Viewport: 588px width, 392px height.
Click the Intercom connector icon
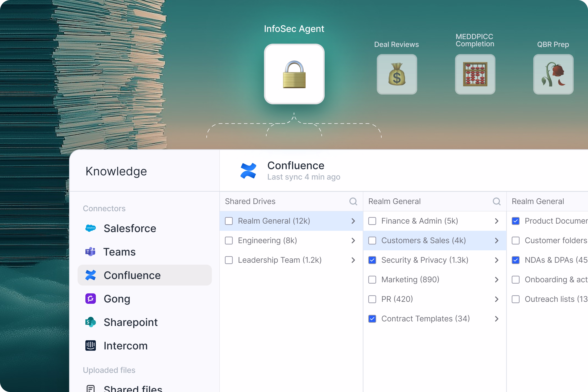coord(90,345)
